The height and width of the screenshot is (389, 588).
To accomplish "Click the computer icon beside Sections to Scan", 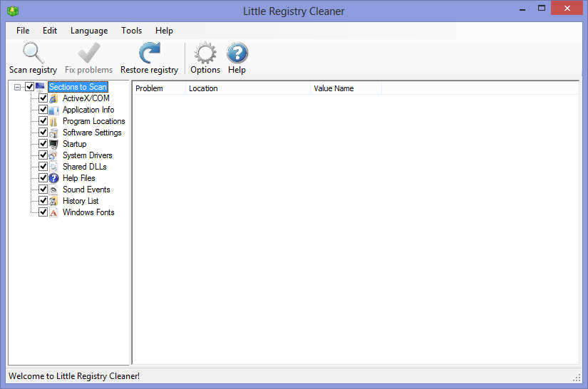I will coord(40,87).
